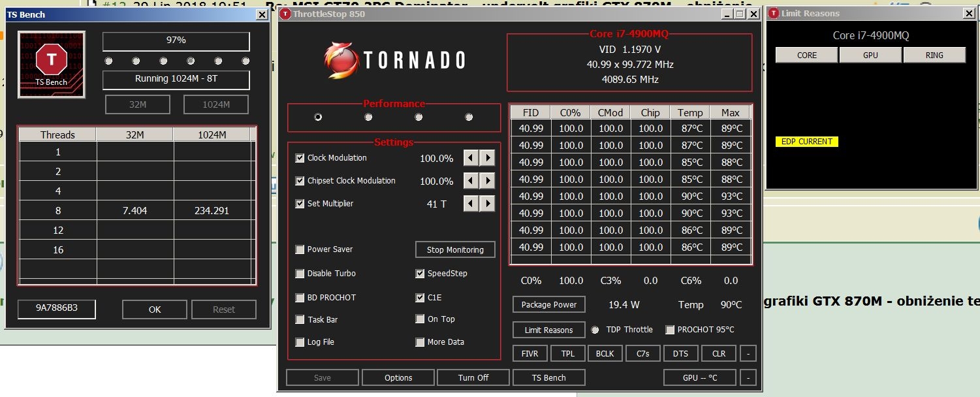Click the 9A7886B3 checksum field

(x=57, y=309)
